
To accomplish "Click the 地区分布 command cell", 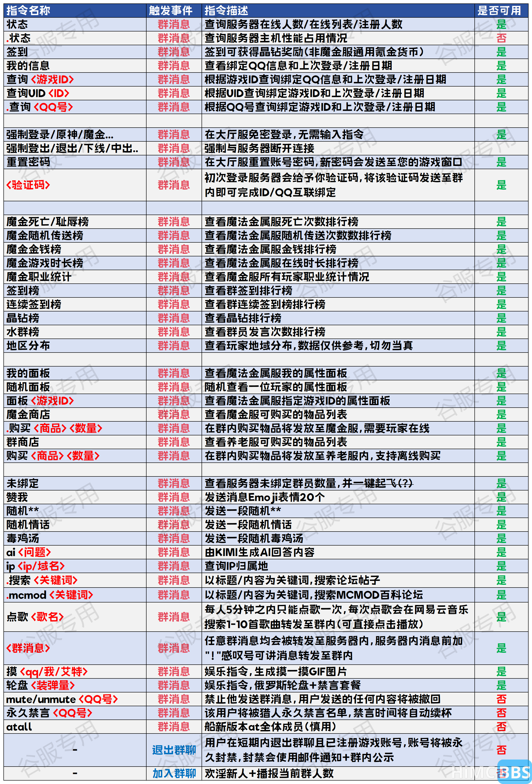I will click(75, 346).
